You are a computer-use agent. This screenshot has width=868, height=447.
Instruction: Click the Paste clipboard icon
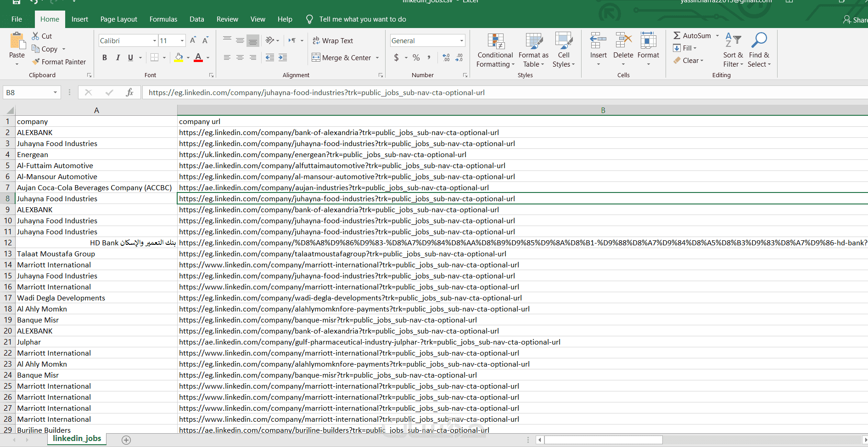pos(17,41)
